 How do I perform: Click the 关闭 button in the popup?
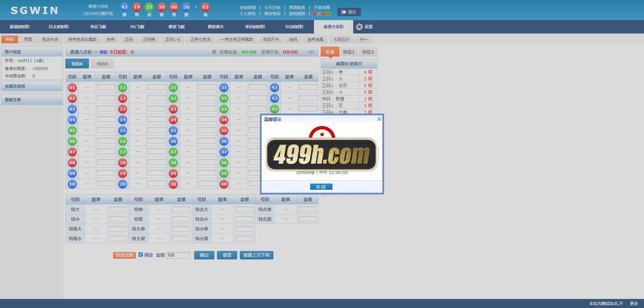[321, 187]
